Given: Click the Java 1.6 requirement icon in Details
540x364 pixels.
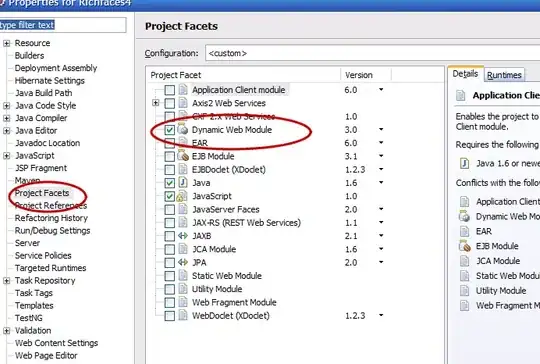Looking at the screenshot, I should [x=464, y=163].
